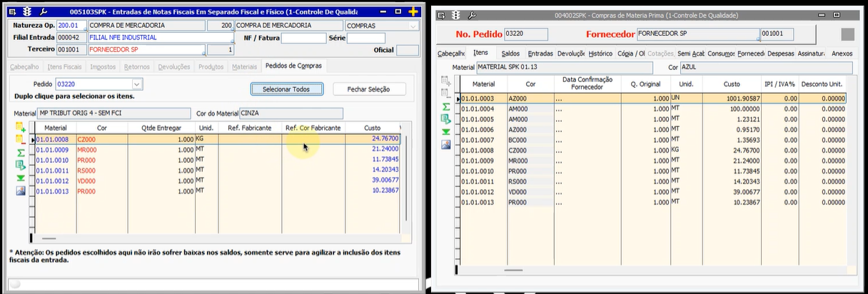Open the wrench tool in Entradas title bar
Image resolution: width=868 pixels, height=294 pixels.
(x=43, y=12)
